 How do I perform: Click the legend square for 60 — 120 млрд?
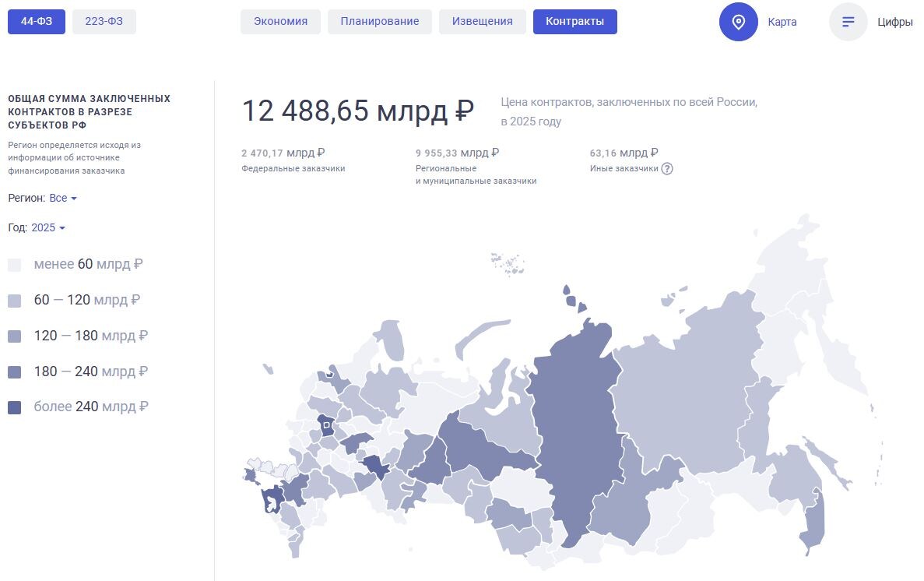(x=16, y=300)
